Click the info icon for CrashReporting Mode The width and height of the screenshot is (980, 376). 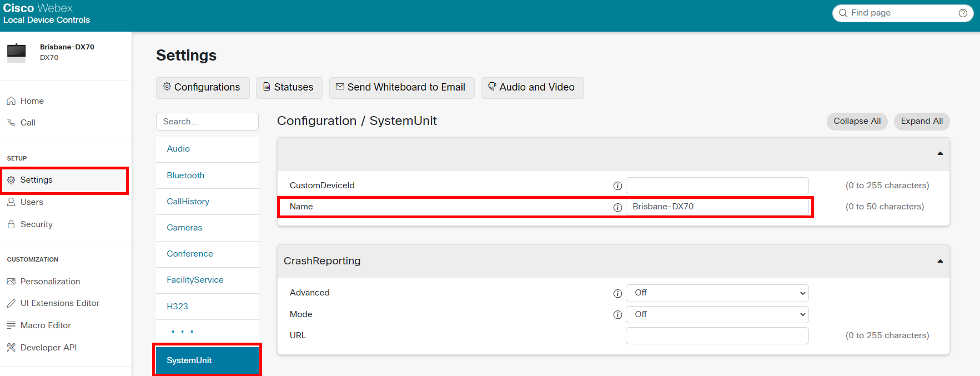[x=617, y=315]
